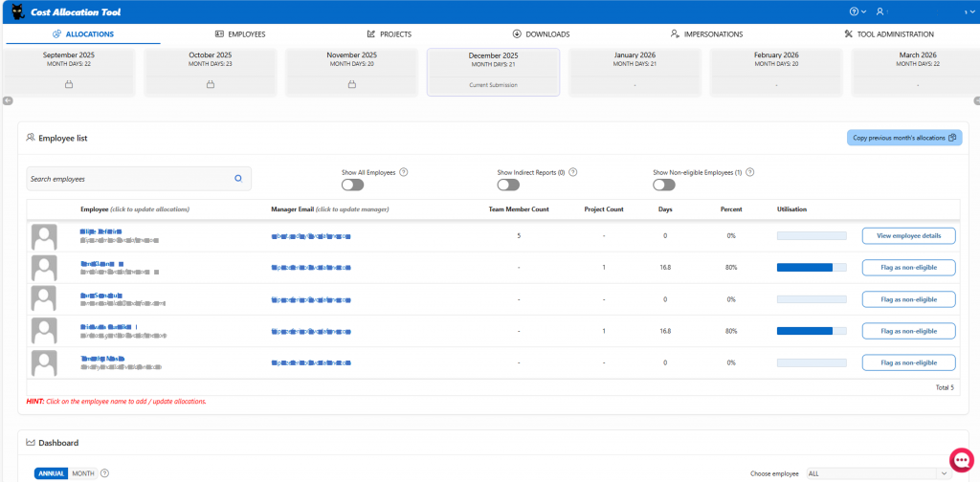The image size is (980, 482).
Task: Click Copy previous month's allocations button
Action: point(903,138)
